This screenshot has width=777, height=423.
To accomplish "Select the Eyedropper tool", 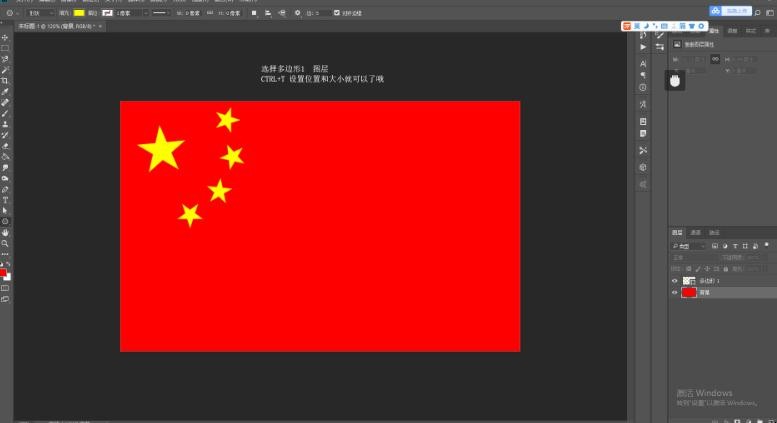I will pyautogui.click(x=5, y=92).
